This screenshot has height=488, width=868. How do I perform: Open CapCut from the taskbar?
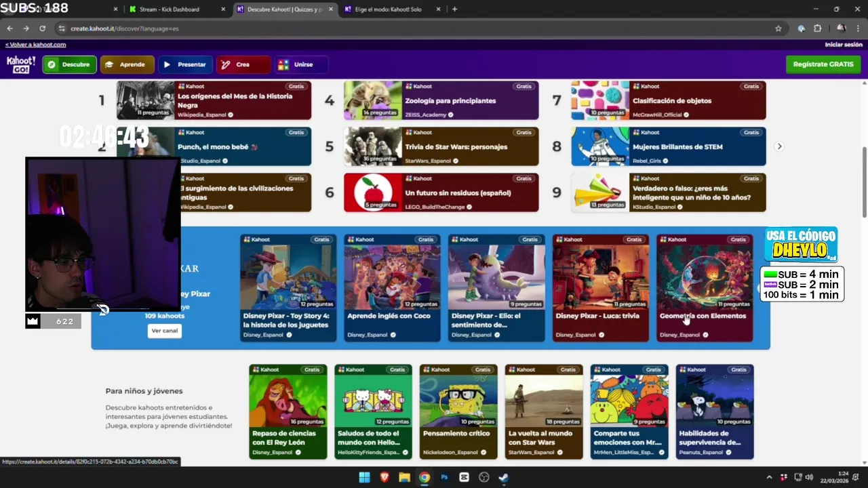[464, 477]
